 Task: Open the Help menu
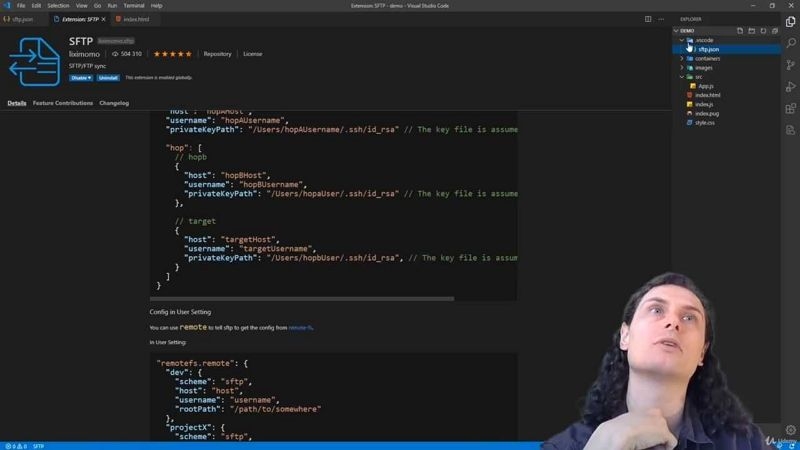point(157,6)
